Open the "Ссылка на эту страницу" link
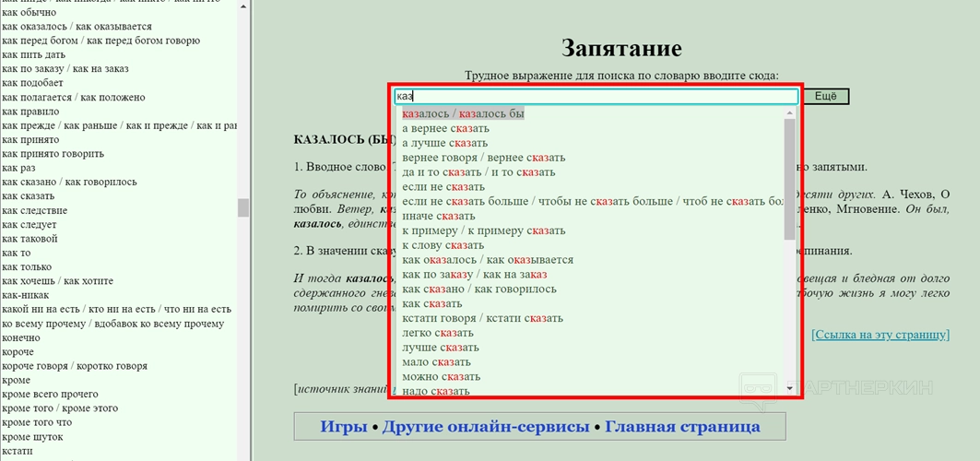This screenshot has width=980, height=461. 880,334
